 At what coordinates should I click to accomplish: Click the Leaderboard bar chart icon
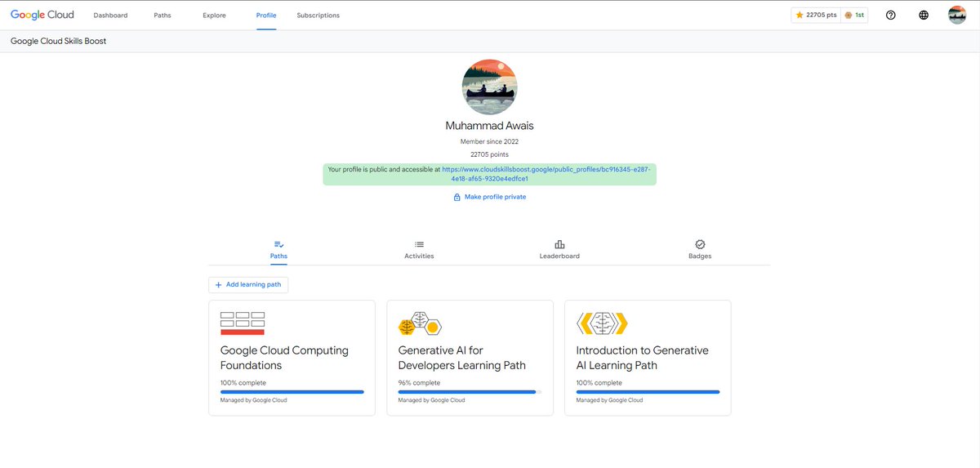coord(559,244)
